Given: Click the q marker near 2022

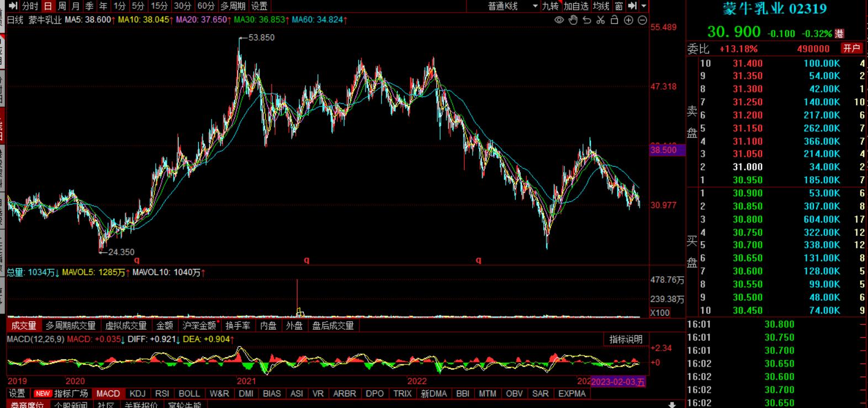Looking at the screenshot, I should click(478, 260).
